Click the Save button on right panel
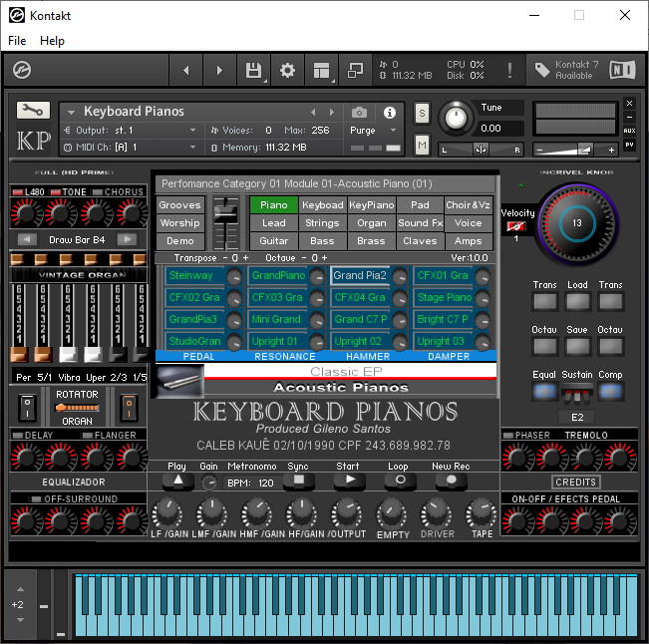Viewport: 649px width, 644px height. coord(577,346)
